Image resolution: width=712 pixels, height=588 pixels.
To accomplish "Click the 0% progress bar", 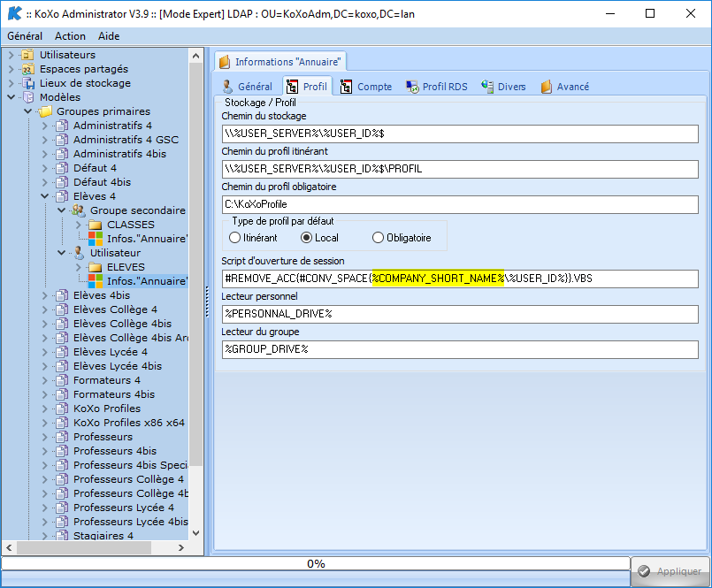I will click(316, 563).
